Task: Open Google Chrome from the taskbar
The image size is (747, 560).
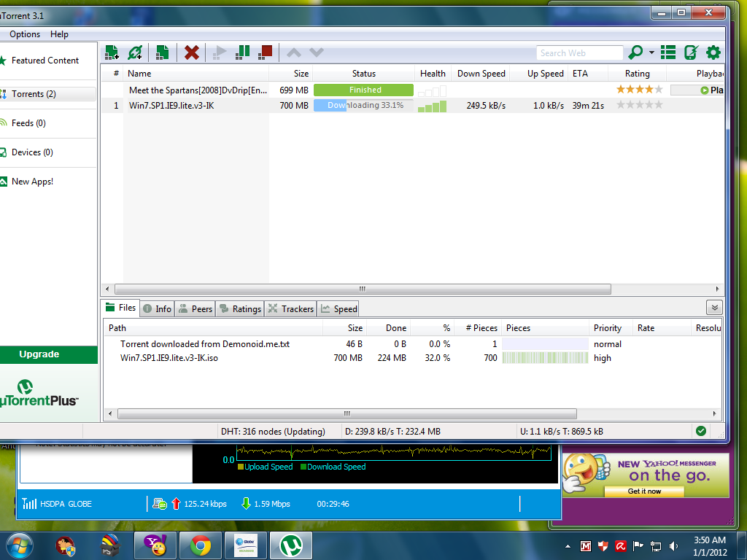Action: point(201,545)
